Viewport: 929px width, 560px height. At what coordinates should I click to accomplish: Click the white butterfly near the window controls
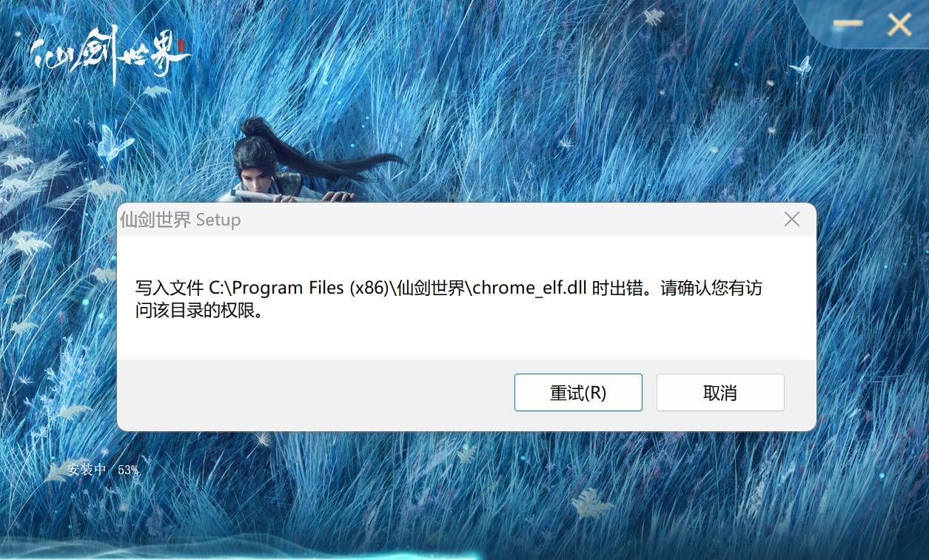801,65
